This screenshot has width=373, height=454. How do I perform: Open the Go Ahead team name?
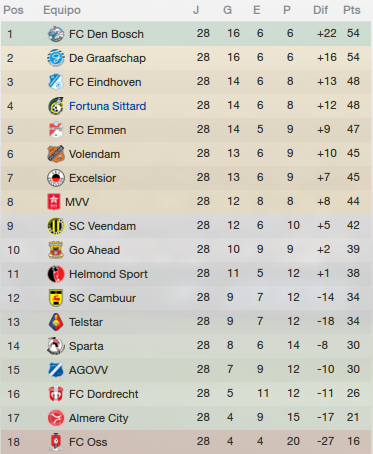click(94, 250)
